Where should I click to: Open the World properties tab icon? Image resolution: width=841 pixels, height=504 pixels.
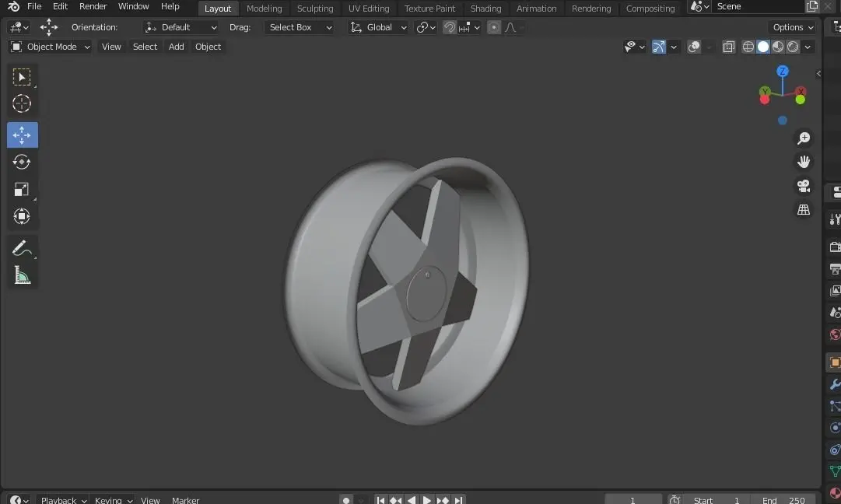(835, 334)
